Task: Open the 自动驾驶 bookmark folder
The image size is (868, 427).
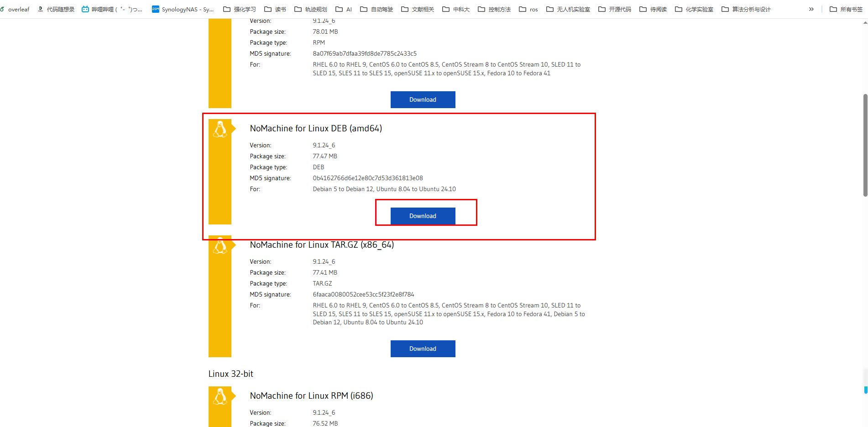Action: (x=376, y=9)
